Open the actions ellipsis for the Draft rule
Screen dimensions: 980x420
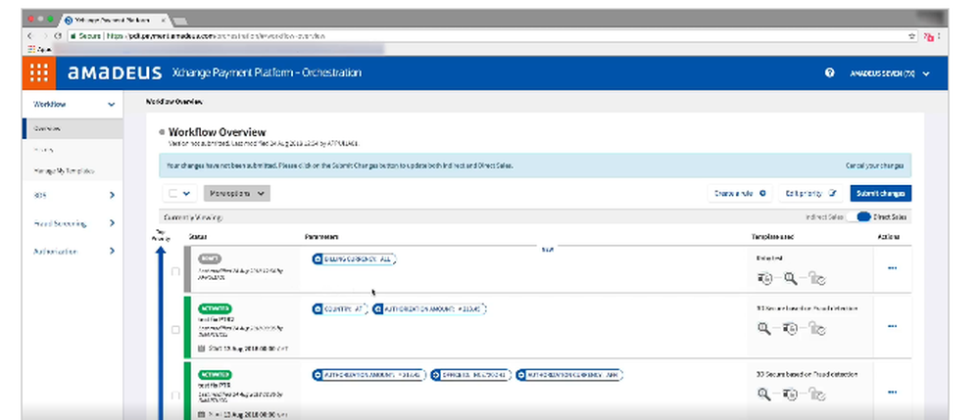click(892, 268)
